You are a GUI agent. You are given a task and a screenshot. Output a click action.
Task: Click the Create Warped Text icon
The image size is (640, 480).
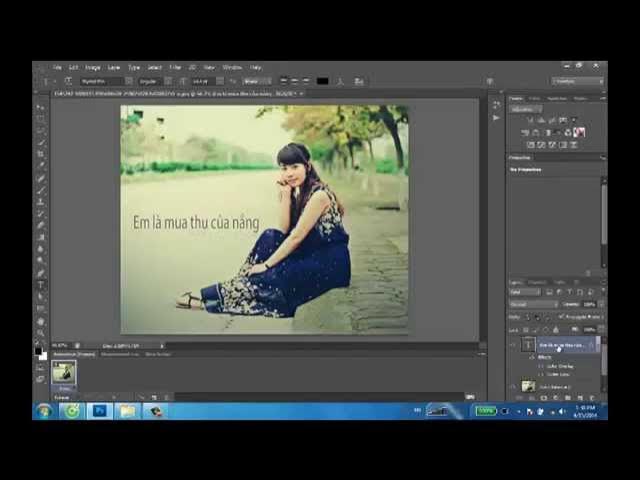pyautogui.click(x=340, y=81)
